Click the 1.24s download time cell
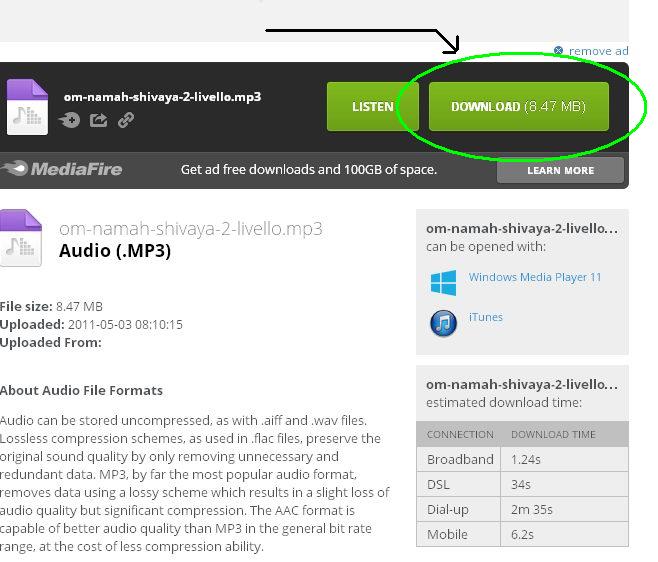The image size is (658, 562). [565, 460]
